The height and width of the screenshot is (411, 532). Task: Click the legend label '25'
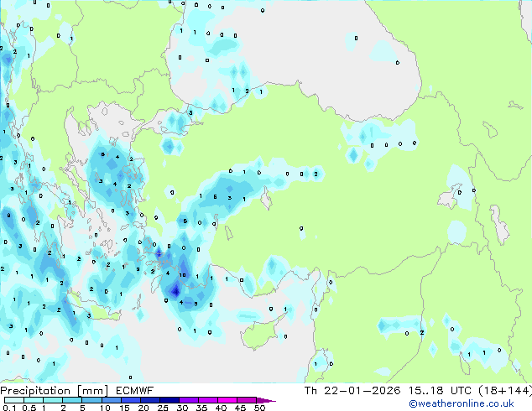point(163,408)
